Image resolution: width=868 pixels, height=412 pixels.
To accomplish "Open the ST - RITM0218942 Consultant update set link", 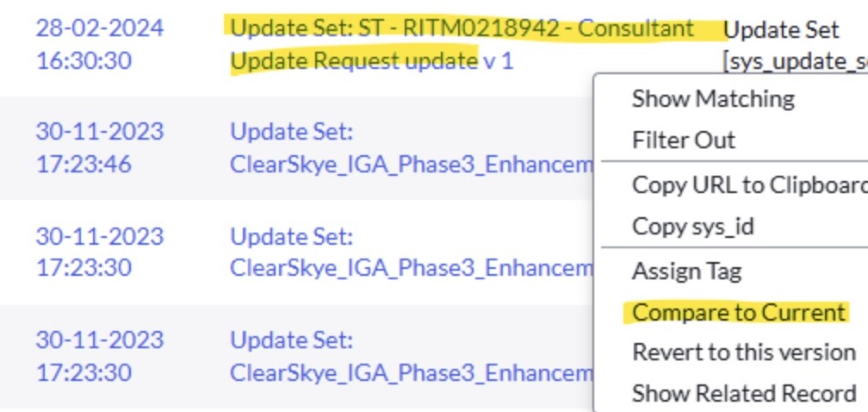I will pyautogui.click(x=462, y=28).
